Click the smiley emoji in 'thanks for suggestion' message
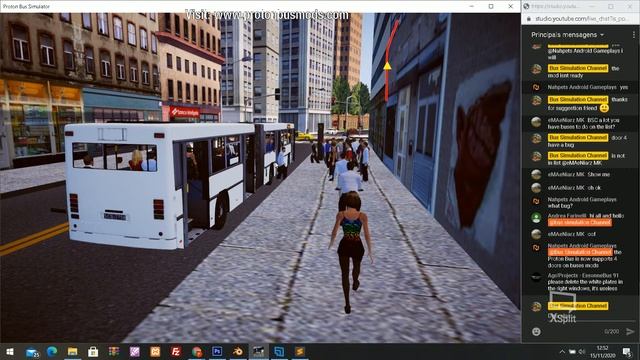This screenshot has width=640, height=360. [604, 108]
